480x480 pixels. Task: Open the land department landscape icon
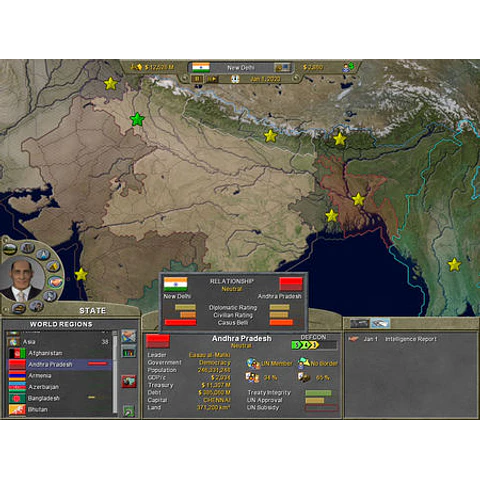pos(10,249)
